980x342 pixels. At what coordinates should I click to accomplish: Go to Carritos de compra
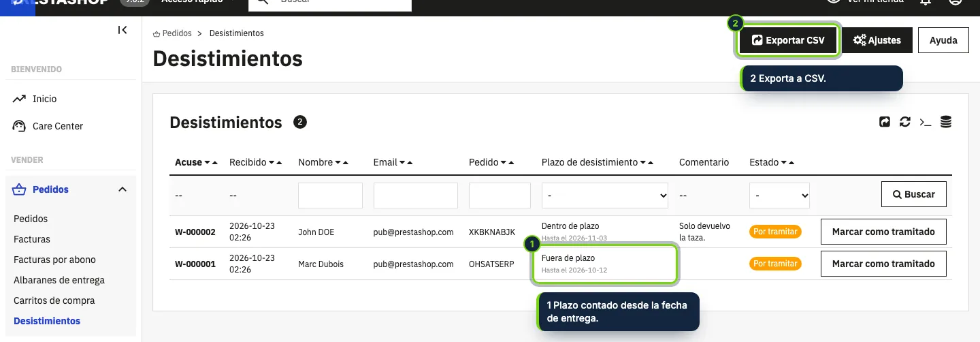coord(54,300)
